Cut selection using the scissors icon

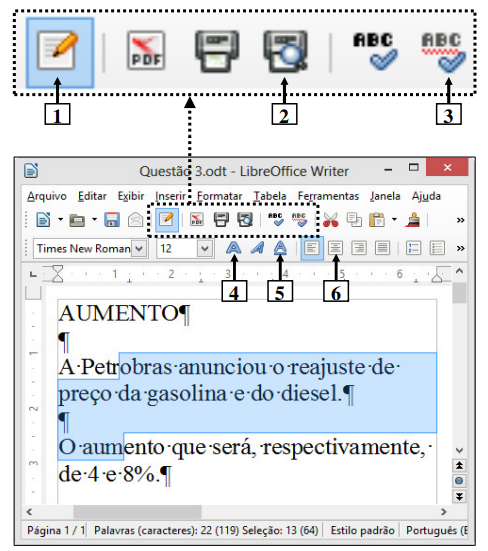330,220
